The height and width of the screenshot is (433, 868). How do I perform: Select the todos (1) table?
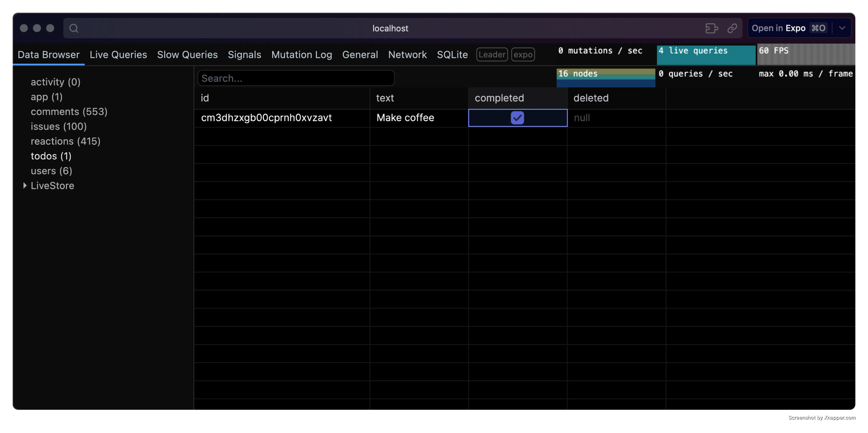pos(51,156)
